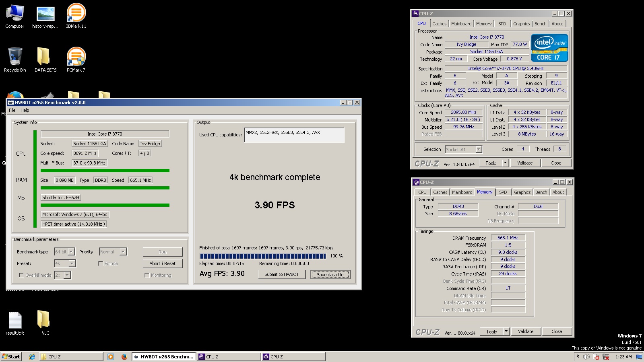Switch to HWBOT x265 Benchmark taskbar button
644x362 pixels.
click(163, 357)
